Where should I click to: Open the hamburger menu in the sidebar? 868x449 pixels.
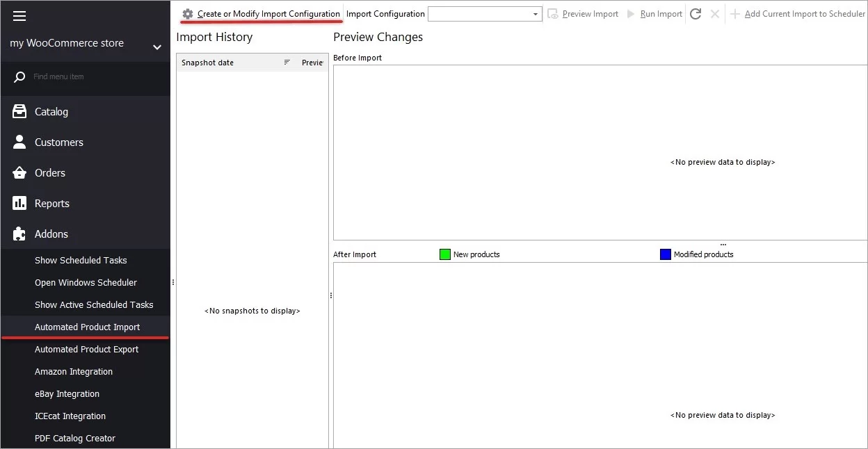tap(19, 17)
